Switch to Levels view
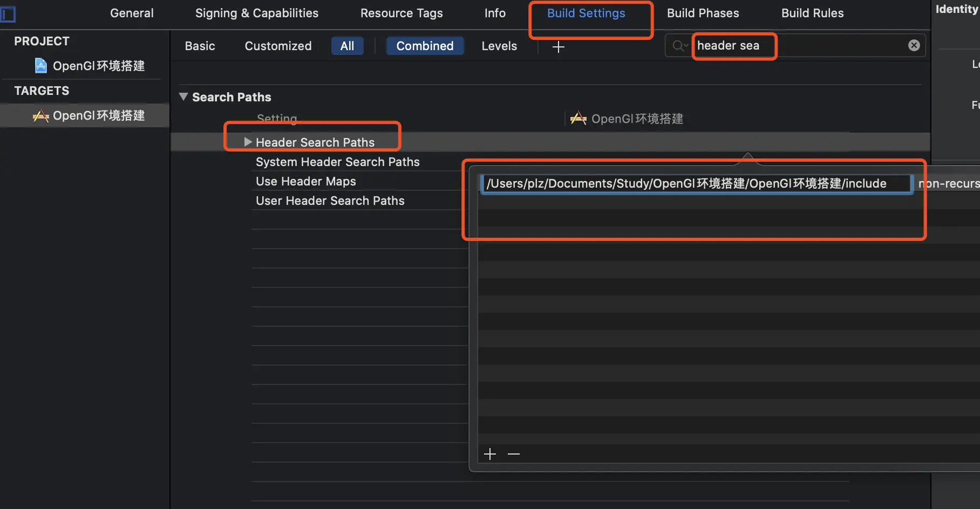Image resolution: width=980 pixels, height=509 pixels. [x=499, y=46]
